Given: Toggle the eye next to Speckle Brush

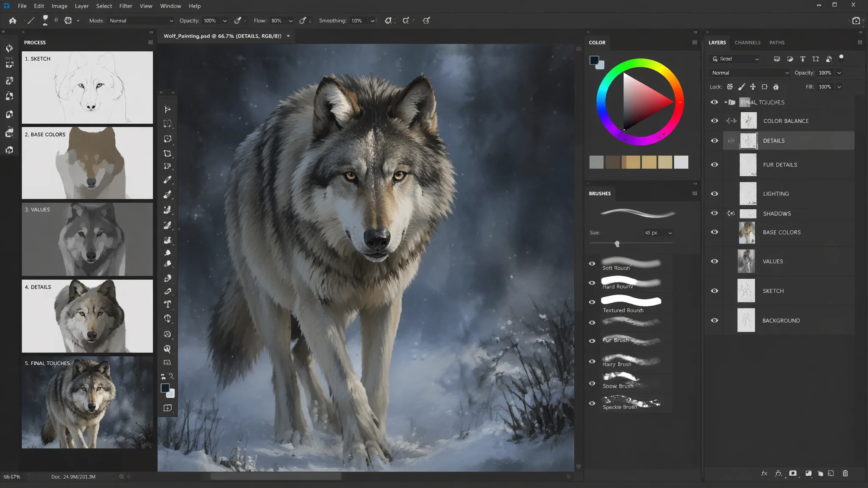Looking at the screenshot, I should 592,403.
